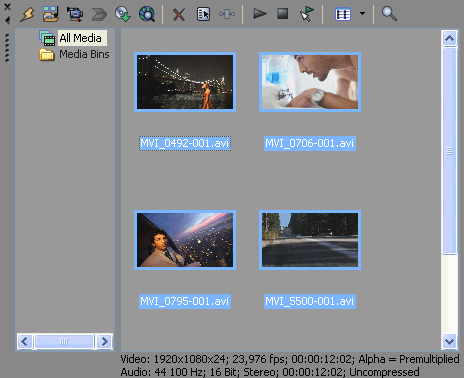Click the tree pane scroll left arrow
The image size is (464, 378).
coord(25,341)
